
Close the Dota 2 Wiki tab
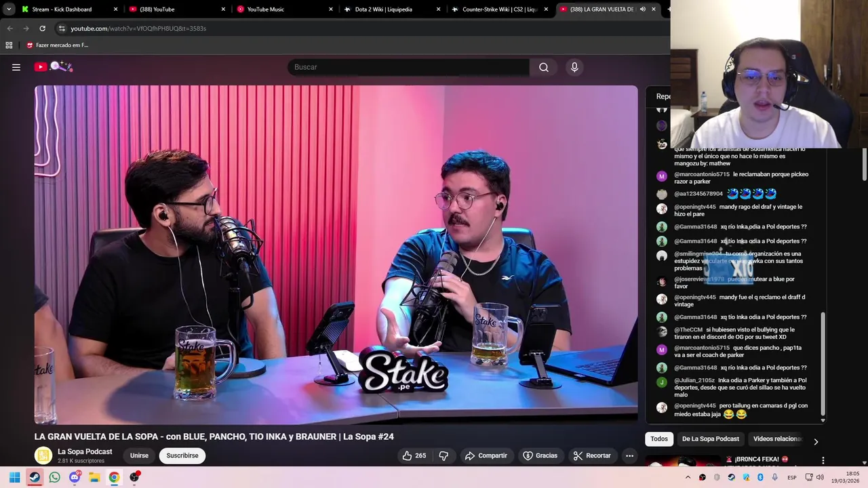coord(438,9)
